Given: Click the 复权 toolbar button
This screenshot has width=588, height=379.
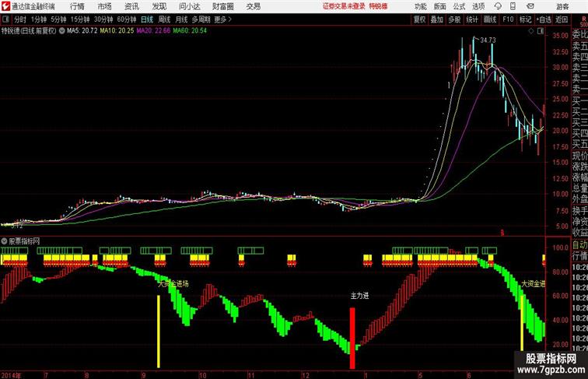Looking at the screenshot, I should 419,19.
